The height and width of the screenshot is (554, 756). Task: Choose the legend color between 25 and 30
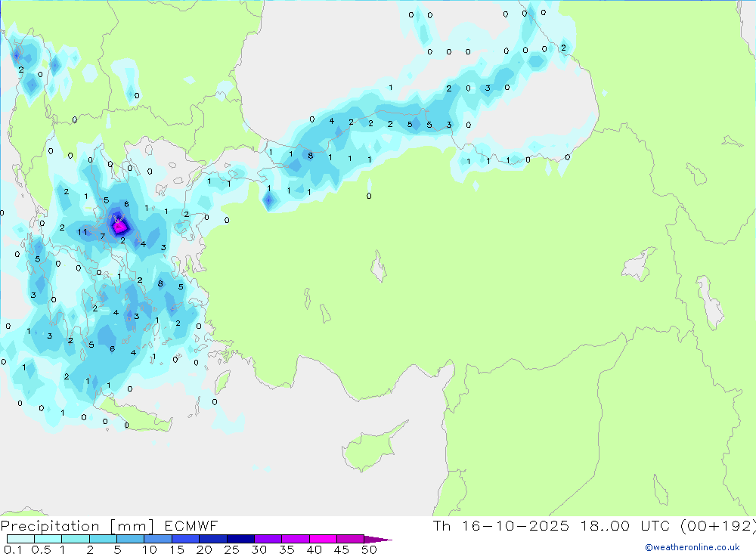240,539
